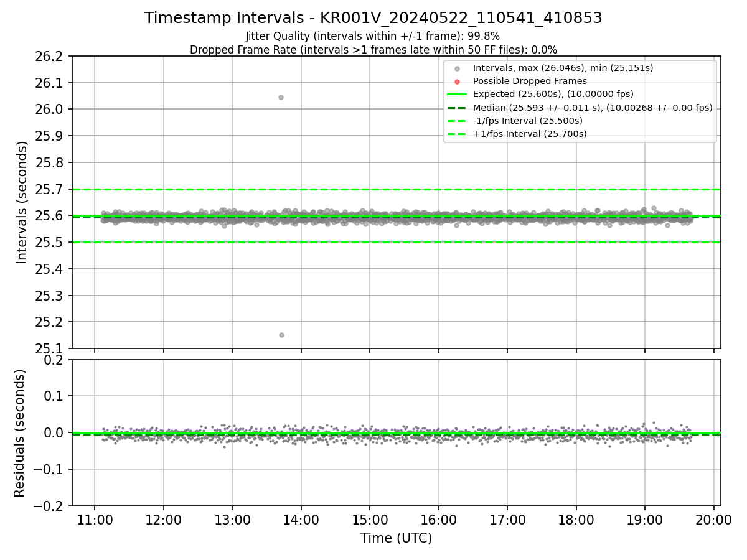Select the legend entry '-1/fps Interval (25.500s)'
The width and height of the screenshot is (747, 560).
pyautogui.click(x=528, y=121)
